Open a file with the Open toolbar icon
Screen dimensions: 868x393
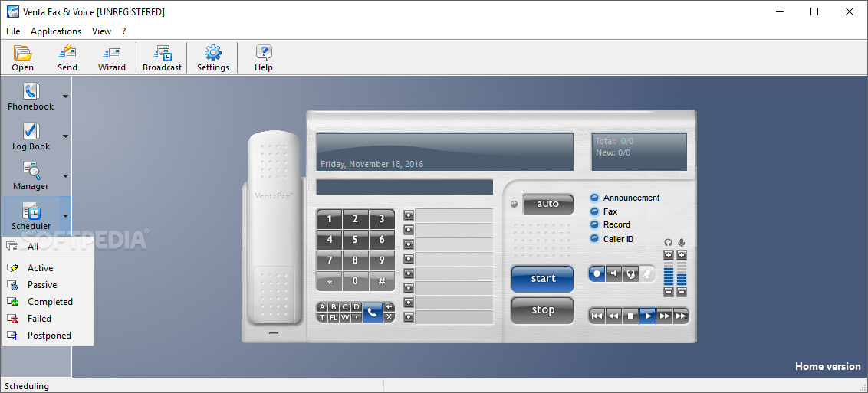[x=23, y=57]
